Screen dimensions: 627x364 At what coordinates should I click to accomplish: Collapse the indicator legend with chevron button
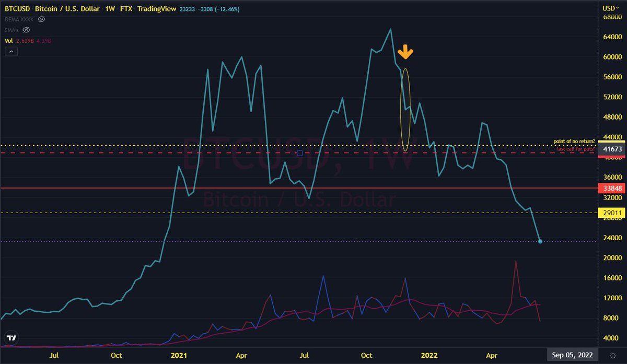[x=11, y=51]
